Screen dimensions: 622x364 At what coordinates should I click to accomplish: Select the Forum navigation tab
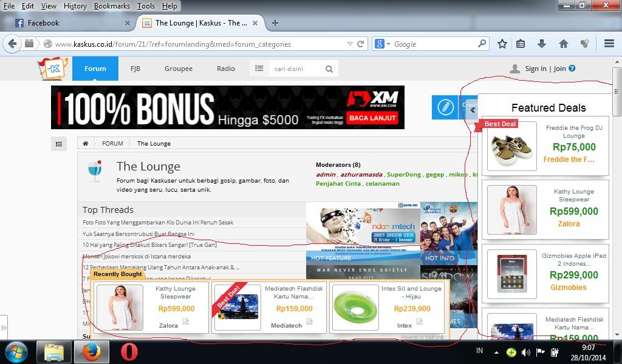coord(95,69)
